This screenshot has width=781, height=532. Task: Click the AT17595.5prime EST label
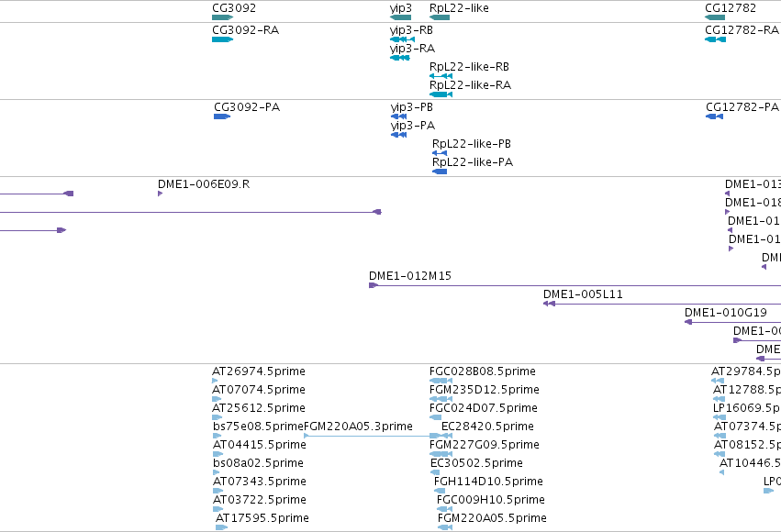tap(262, 518)
